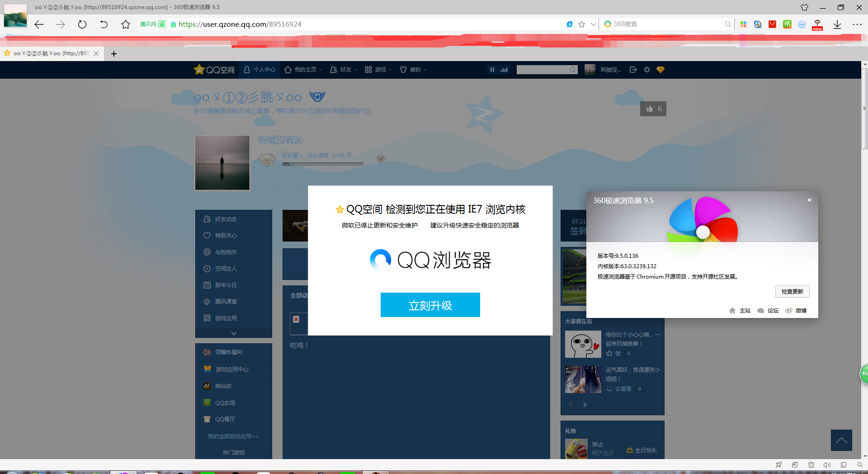Jump to top with up-arrow button
The width and height of the screenshot is (868, 474).
841,440
